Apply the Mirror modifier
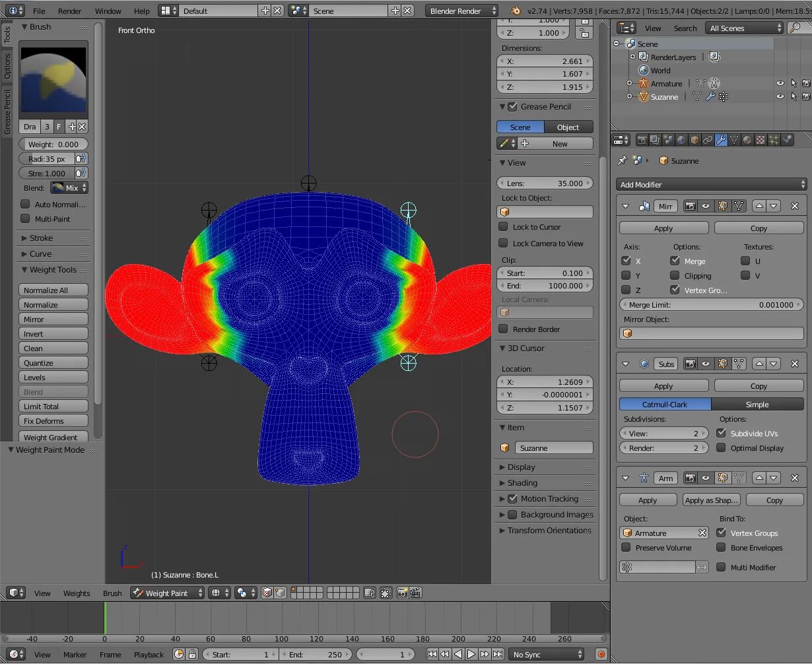This screenshot has width=812, height=664. 663,228
